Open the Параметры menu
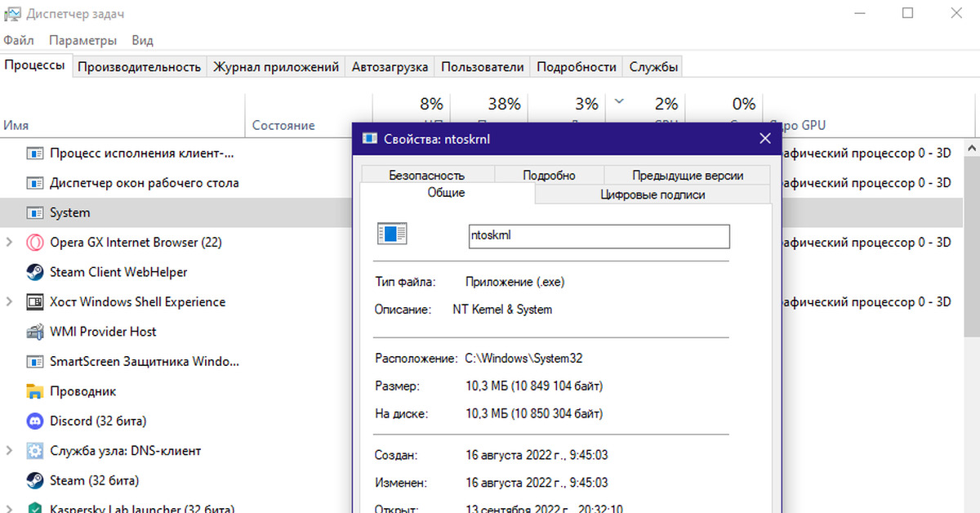This screenshot has width=980, height=513. tap(82, 39)
